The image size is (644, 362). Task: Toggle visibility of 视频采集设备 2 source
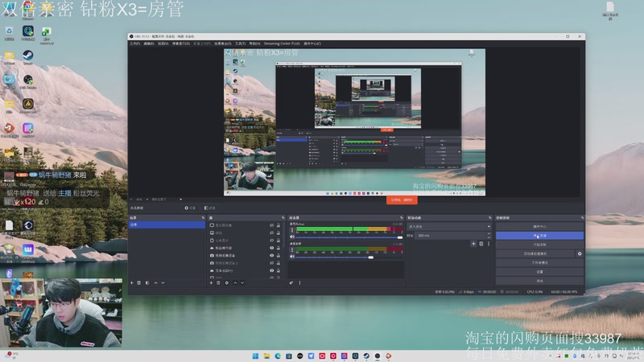[x=271, y=263]
